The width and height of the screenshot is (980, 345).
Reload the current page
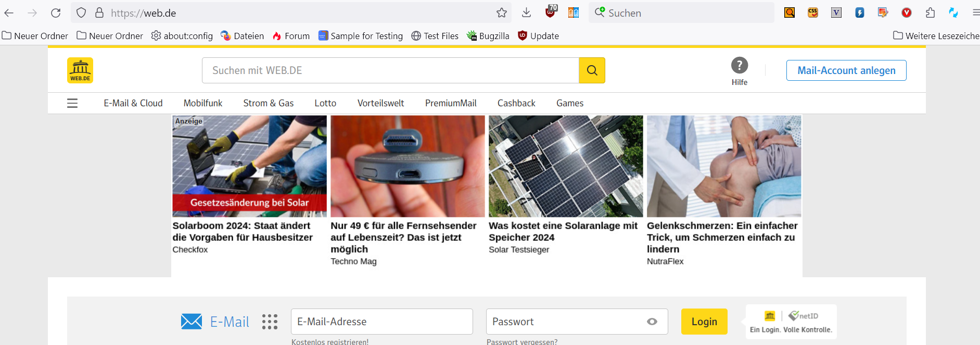click(56, 13)
